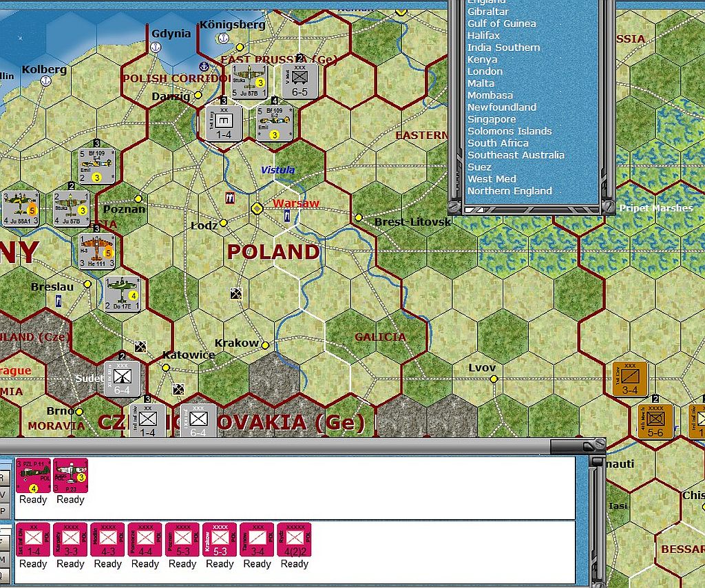Image resolution: width=705 pixels, height=588 pixels.
Task: Click the Königsberg port anchor icon
Action: point(224,38)
